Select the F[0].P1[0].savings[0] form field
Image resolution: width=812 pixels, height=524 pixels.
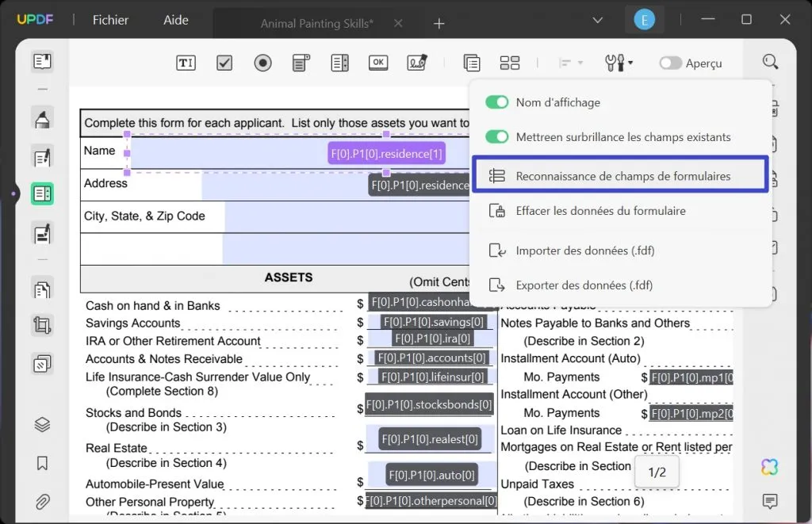click(x=433, y=322)
